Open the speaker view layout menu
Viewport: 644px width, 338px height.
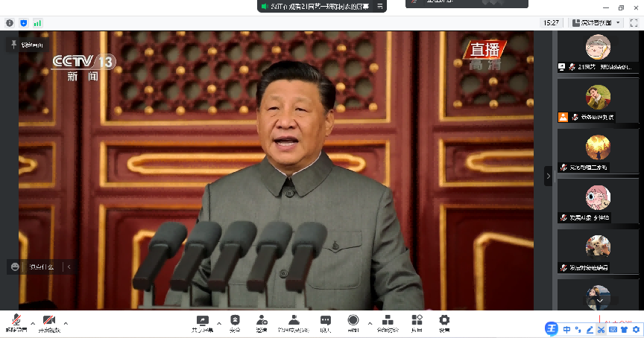597,23
